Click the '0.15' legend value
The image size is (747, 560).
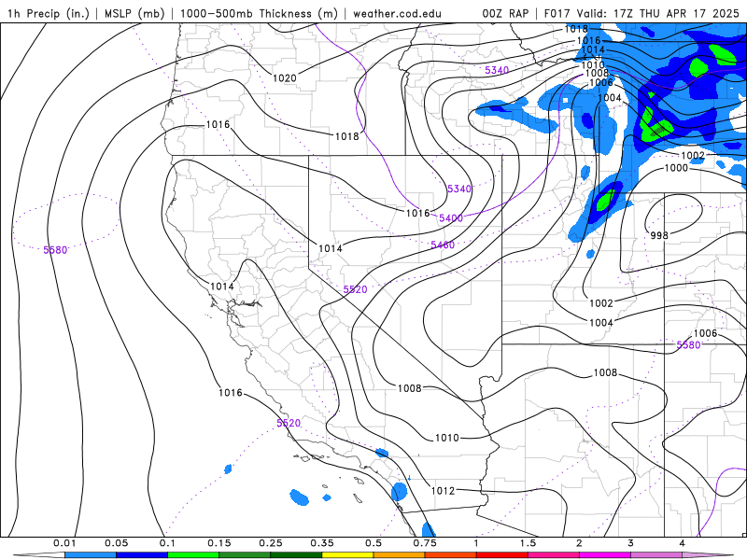click(219, 543)
